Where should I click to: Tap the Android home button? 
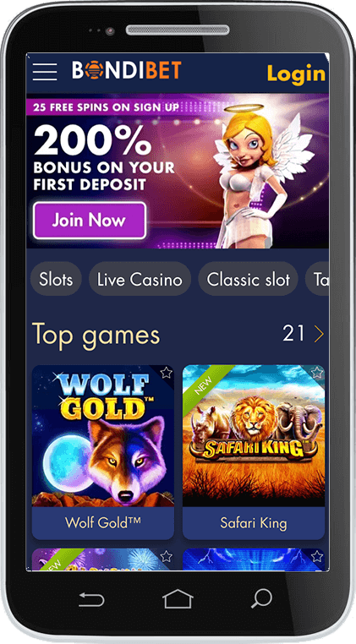(178, 600)
